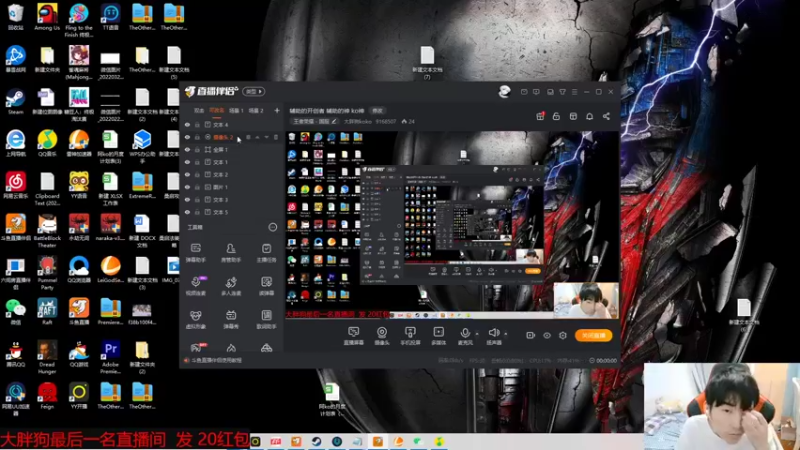The image size is (800, 450).
Task: Click the 修改 title edit button
Action: click(377, 110)
